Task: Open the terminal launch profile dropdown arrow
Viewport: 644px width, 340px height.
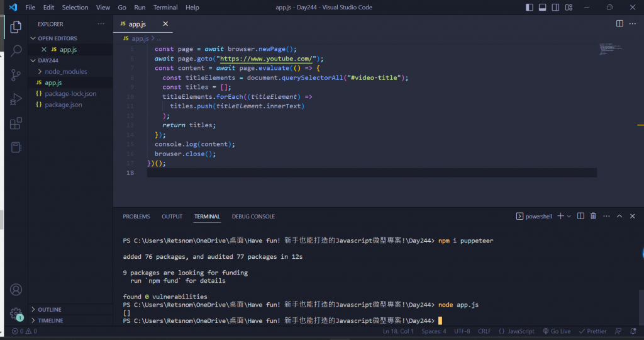Action: click(x=569, y=216)
